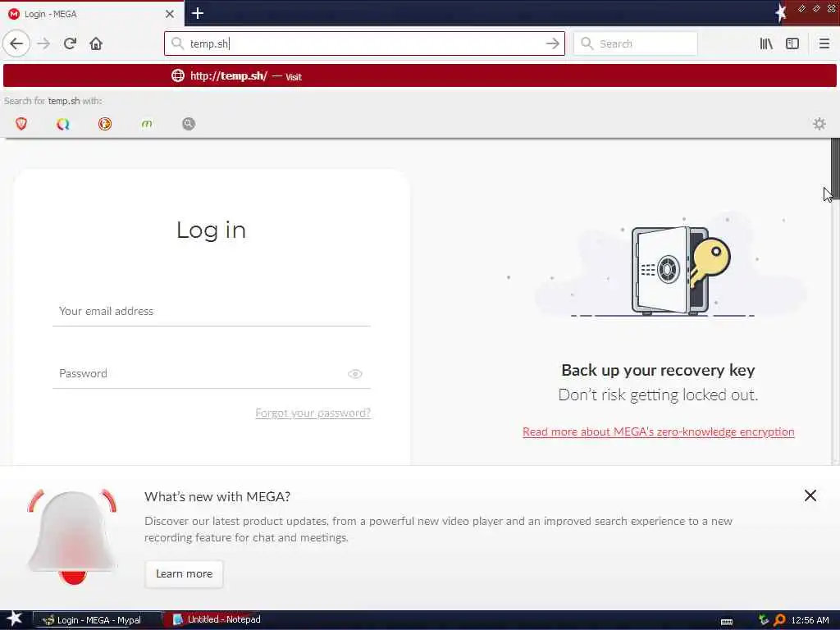This screenshot has width=840, height=630.
Task: Search with the green m engine icon
Action: [x=147, y=124]
